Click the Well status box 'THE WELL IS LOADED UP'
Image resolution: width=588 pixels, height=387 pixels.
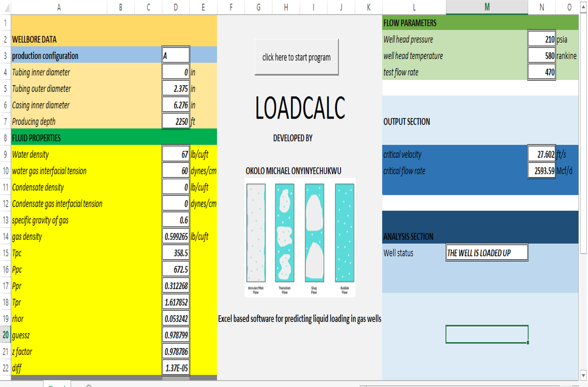coord(486,253)
